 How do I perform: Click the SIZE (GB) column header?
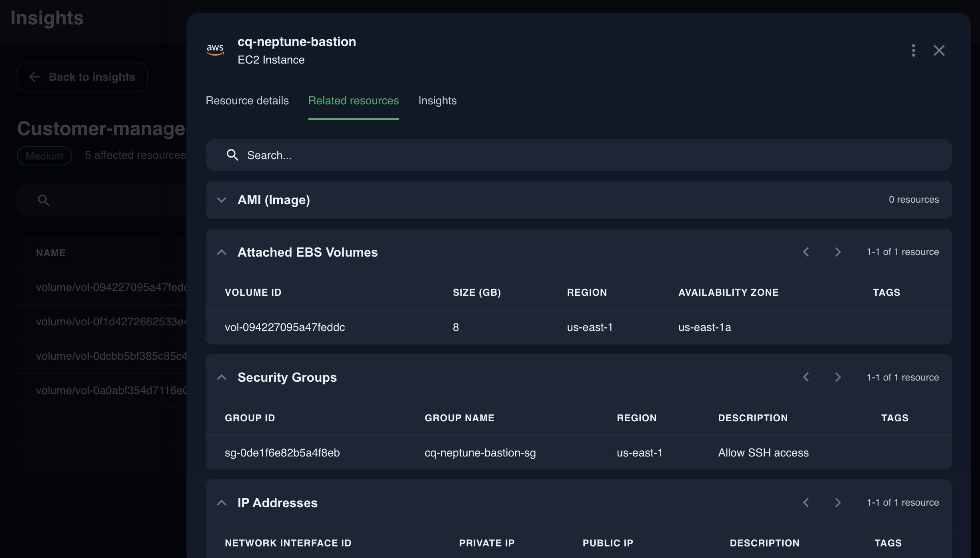[477, 293]
